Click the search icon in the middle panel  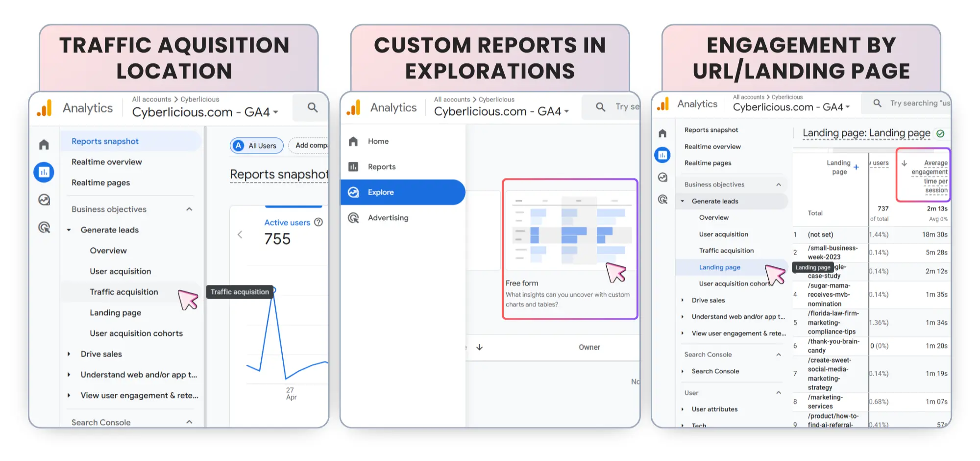click(x=600, y=107)
